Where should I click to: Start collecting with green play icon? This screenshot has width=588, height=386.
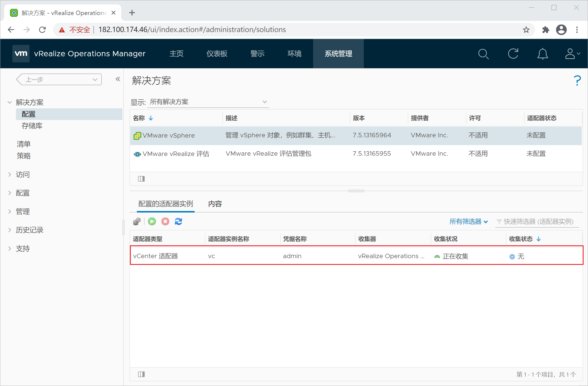click(x=152, y=221)
